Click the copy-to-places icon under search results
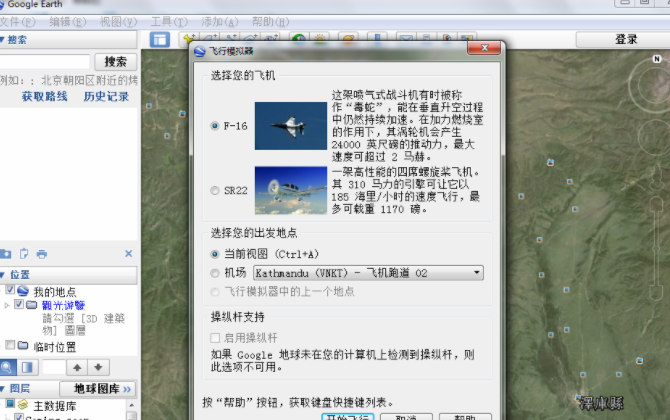The width and height of the screenshot is (670, 420). tap(24, 254)
